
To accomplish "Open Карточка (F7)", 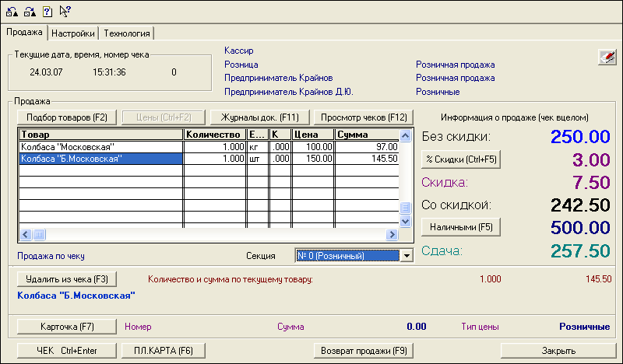I will click(67, 327).
